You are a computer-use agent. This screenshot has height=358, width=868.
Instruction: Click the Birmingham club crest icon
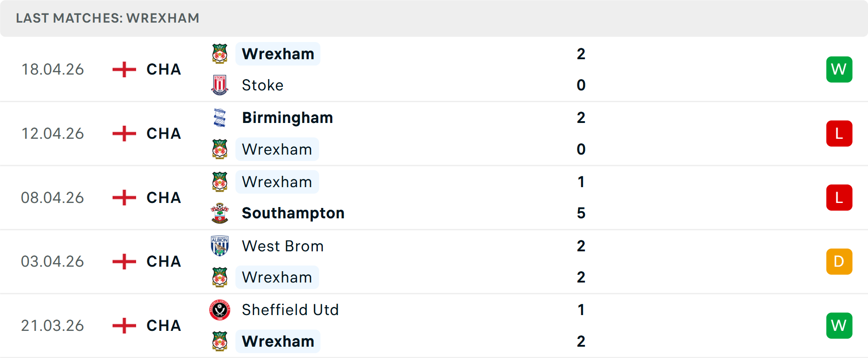pyautogui.click(x=220, y=118)
